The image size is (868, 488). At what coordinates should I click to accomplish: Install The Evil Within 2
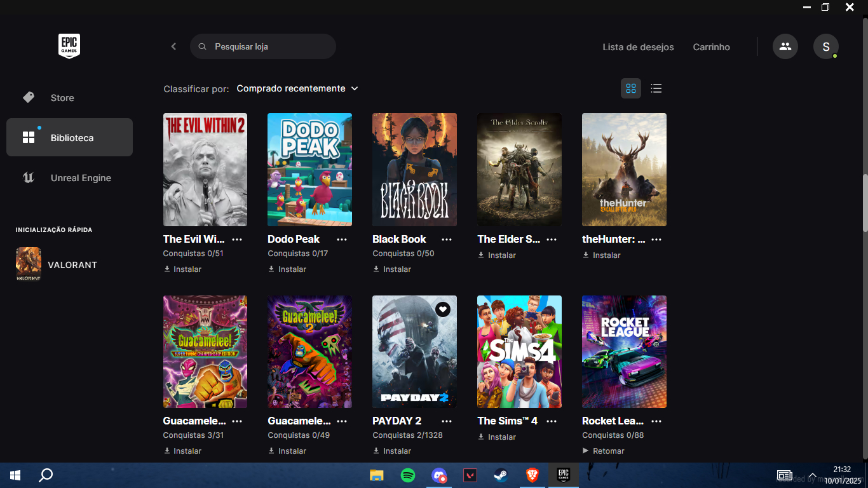[x=182, y=269]
